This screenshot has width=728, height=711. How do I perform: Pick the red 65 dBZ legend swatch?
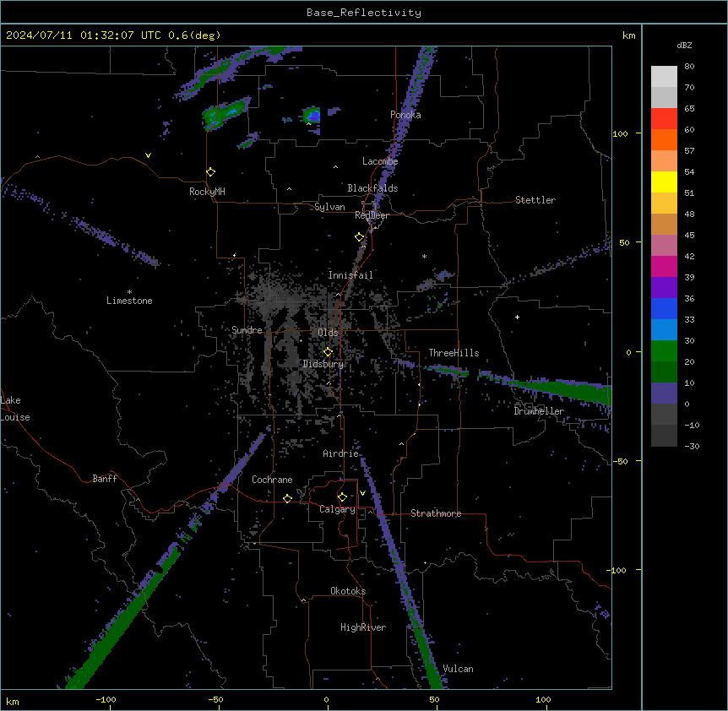664,118
